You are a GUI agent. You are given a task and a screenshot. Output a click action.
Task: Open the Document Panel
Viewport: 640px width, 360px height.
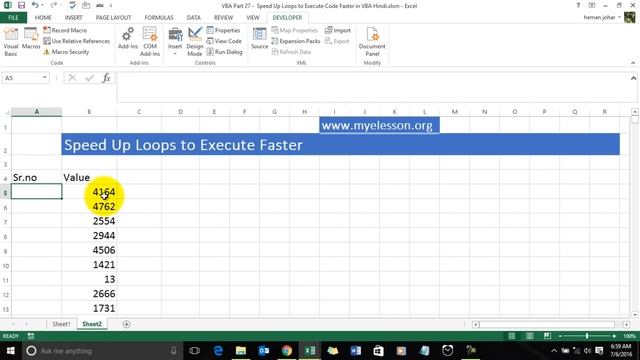372,42
